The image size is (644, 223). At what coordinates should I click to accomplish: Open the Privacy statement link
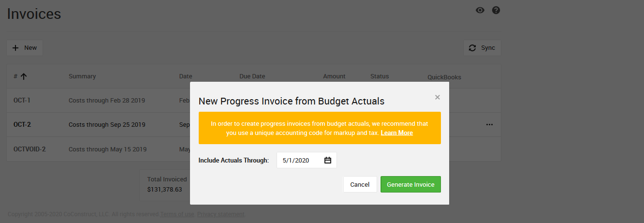(x=221, y=214)
